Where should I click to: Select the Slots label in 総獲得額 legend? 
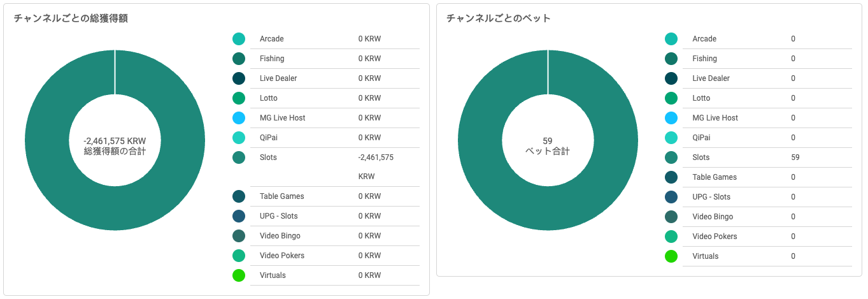click(x=268, y=157)
